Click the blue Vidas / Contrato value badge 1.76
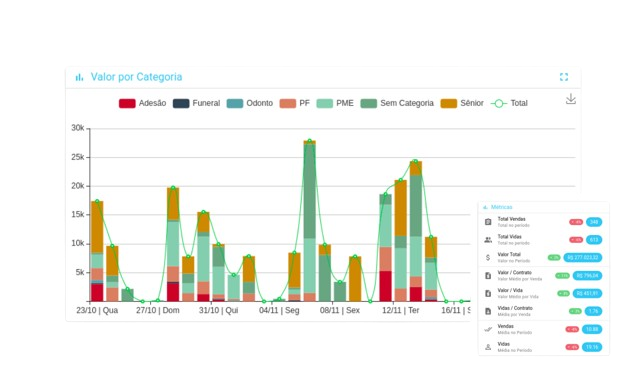 [x=593, y=311]
